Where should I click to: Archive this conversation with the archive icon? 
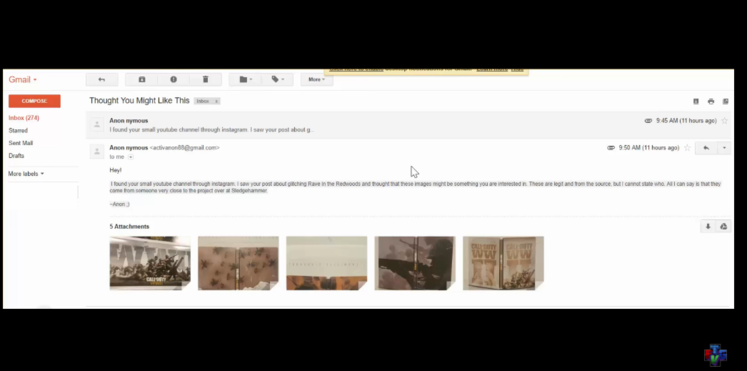click(141, 80)
